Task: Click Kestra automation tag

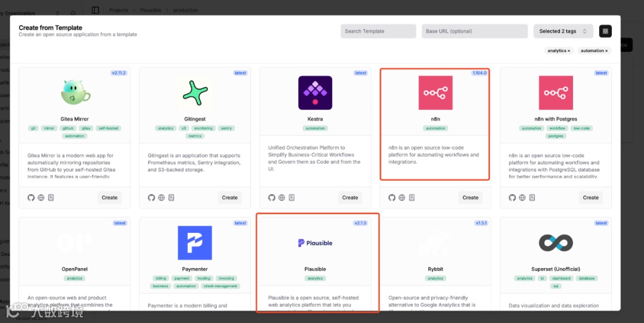Action: coord(315,128)
